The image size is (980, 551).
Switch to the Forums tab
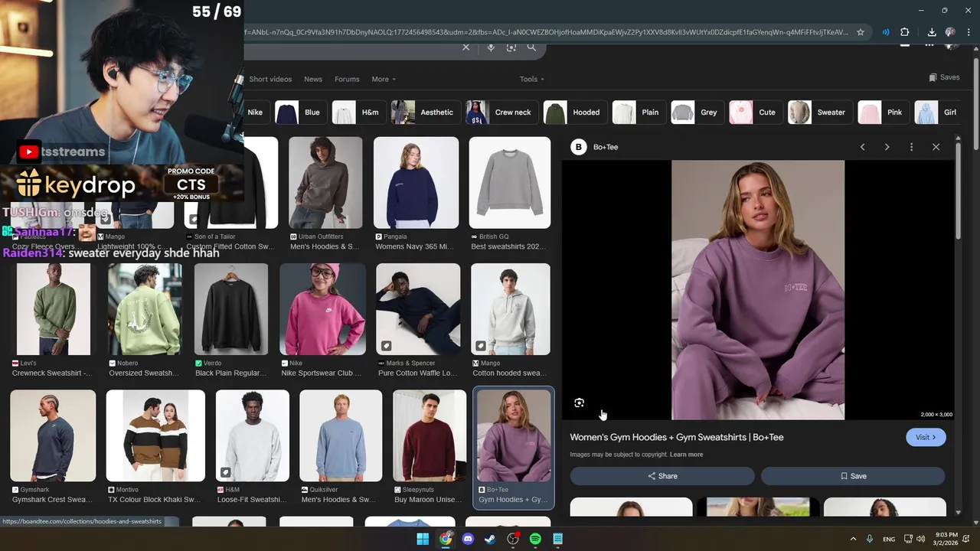coord(347,79)
